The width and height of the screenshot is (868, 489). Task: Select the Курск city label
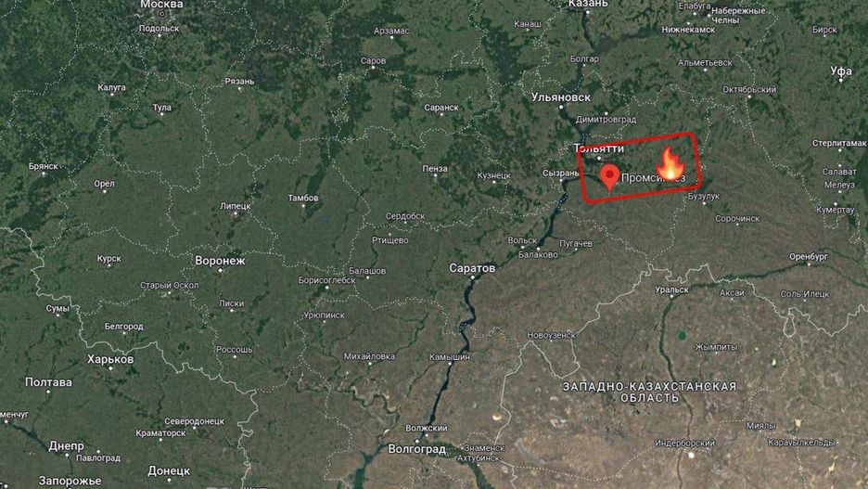[x=109, y=259]
